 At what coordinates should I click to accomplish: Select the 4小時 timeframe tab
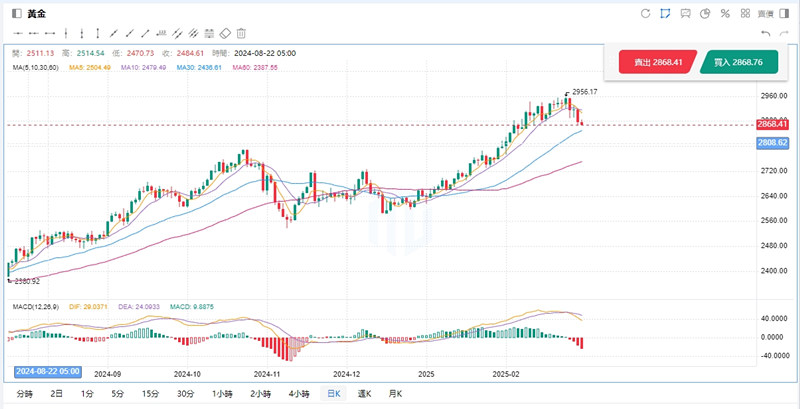(x=298, y=394)
